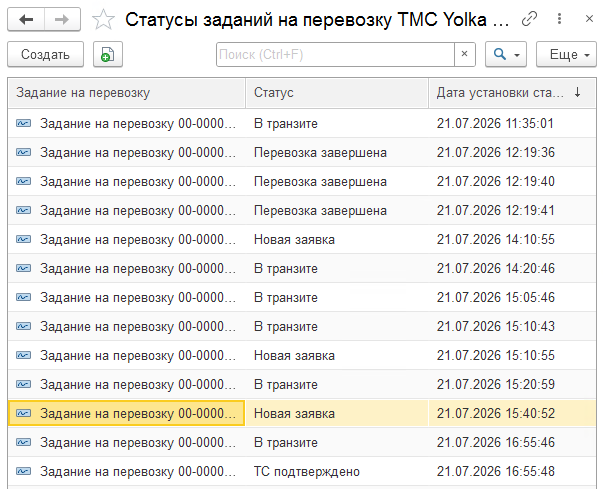
Task: Select В транзите status dated 15:10:43
Action: tap(286, 326)
